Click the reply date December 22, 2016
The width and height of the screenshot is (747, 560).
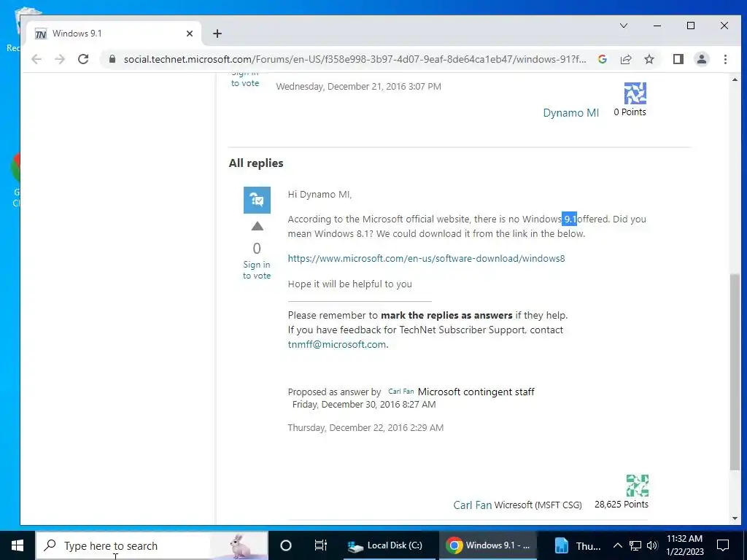[x=365, y=427]
